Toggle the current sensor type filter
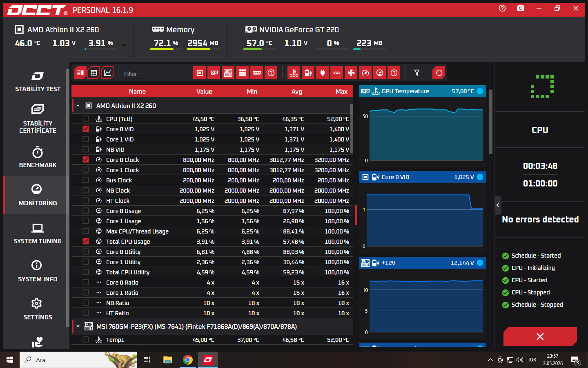 (x=337, y=73)
